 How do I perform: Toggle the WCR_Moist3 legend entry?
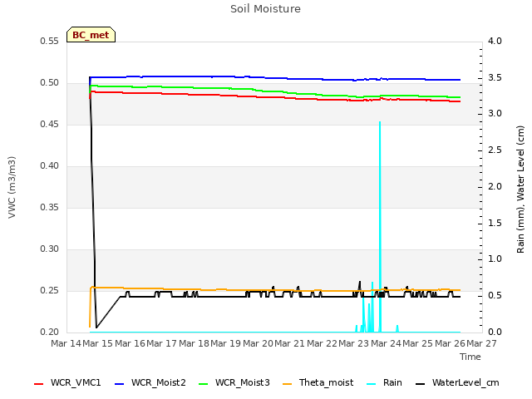pyautogui.click(x=234, y=382)
